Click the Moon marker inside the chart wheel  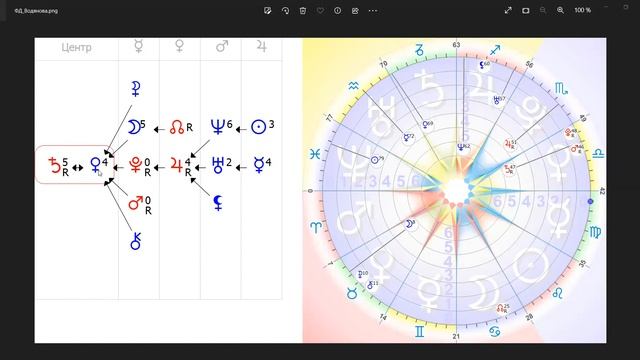point(410,224)
